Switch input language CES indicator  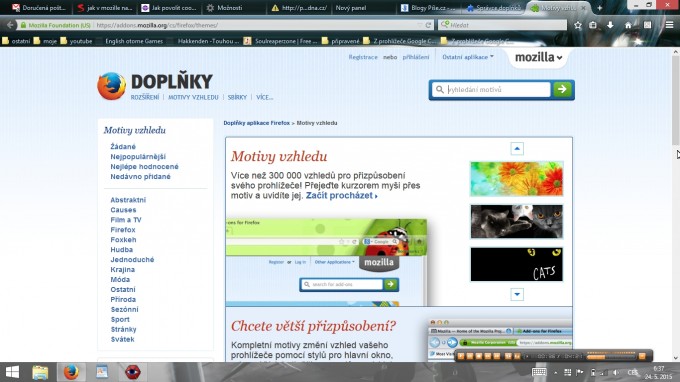[x=633, y=372]
